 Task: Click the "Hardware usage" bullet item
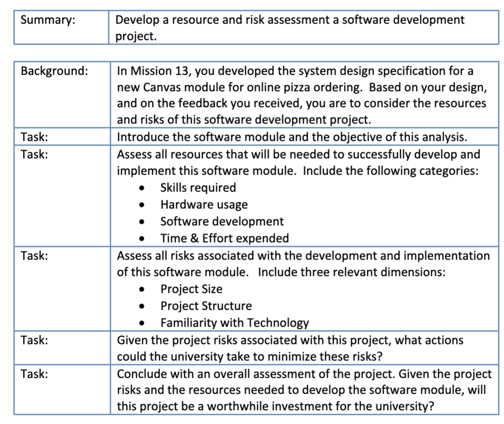[204, 205]
